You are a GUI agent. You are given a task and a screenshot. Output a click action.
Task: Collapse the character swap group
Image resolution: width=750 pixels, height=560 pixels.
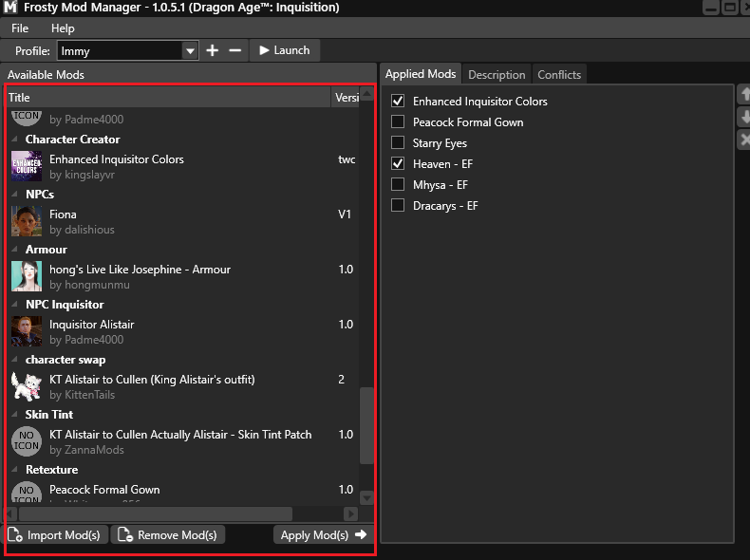[x=15, y=359]
